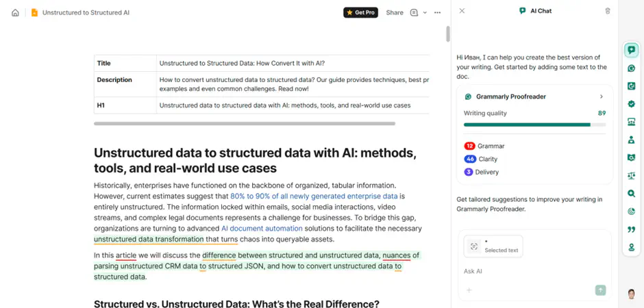Screen dimensions: 644x308
Task: Delete chat with the trash icon
Action: coord(608,11)
